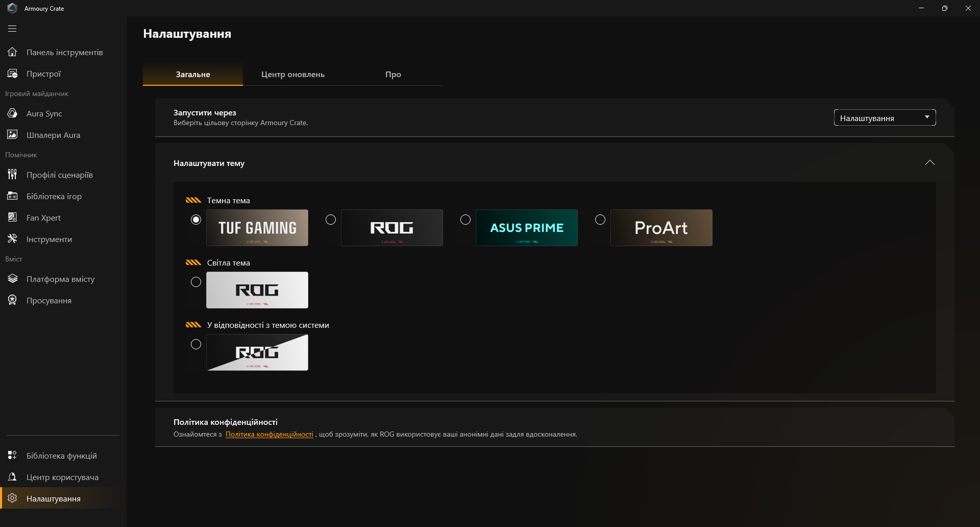
Task: Open the Запустити через dropdown
Action: [x=885, y=117]
